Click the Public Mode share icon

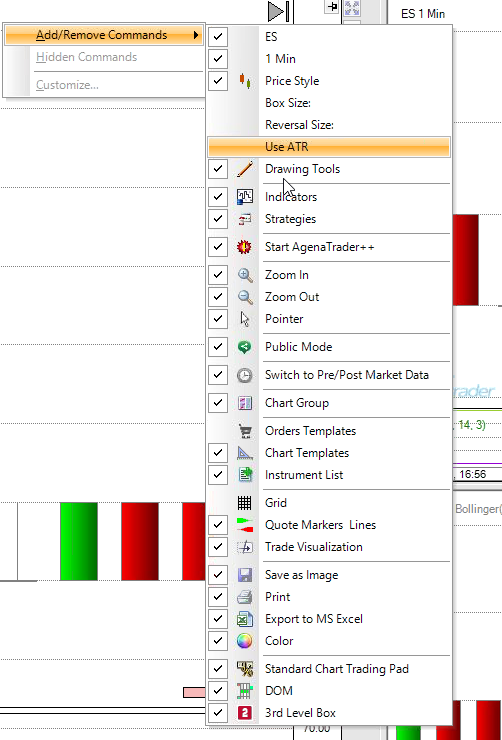point(244,347)
